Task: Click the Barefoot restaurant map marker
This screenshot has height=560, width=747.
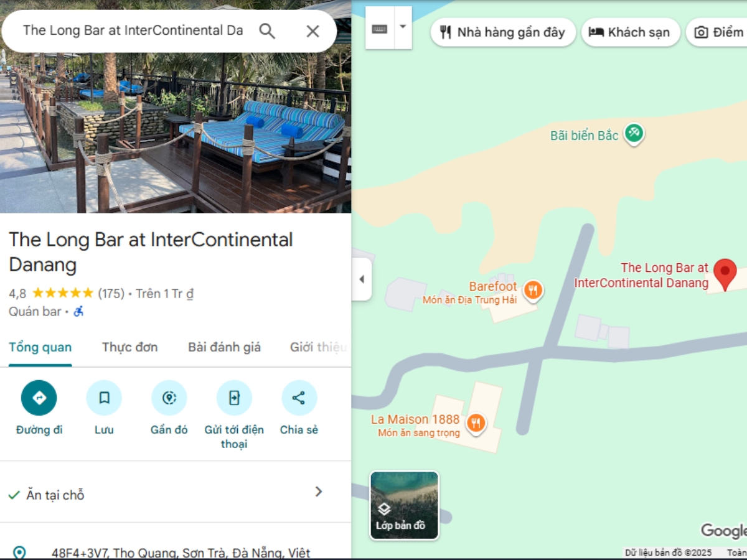Action: (532, 290)
